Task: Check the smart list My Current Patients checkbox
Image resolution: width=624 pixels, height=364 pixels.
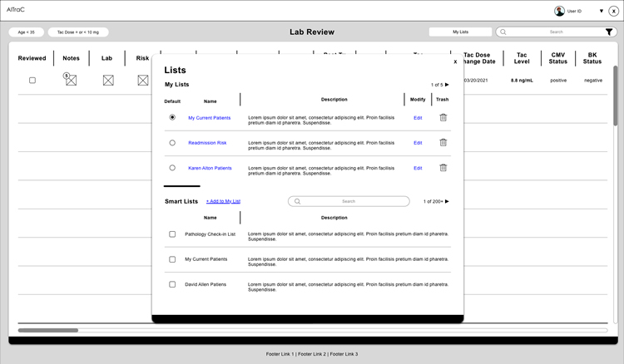Action: coord(172,259)
